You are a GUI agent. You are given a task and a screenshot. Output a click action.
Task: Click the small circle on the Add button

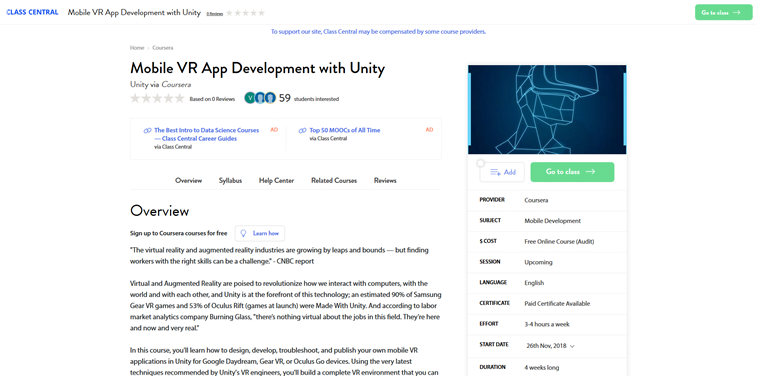click(480, 163)
